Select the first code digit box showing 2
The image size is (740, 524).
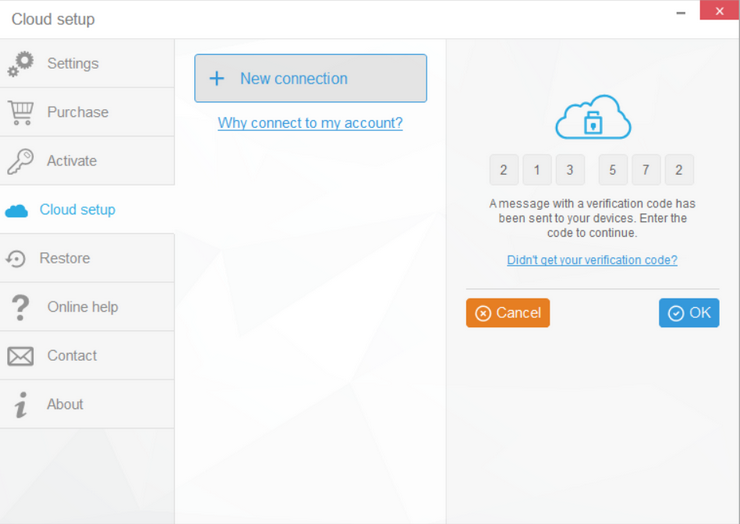click(x=504, y=170)
